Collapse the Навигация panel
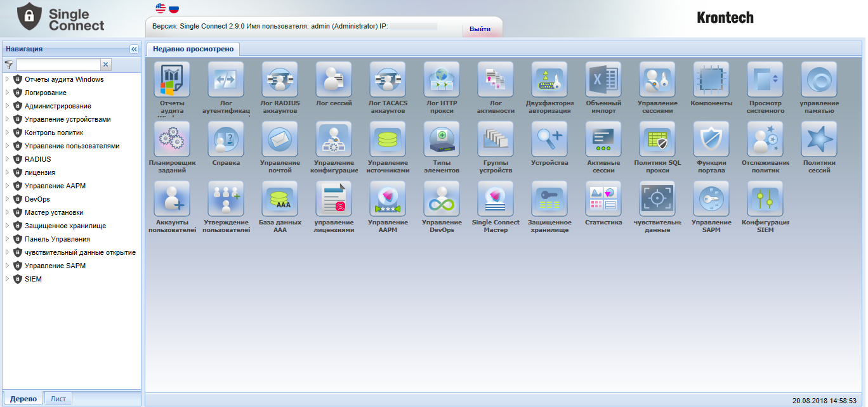 click(134, 49)
